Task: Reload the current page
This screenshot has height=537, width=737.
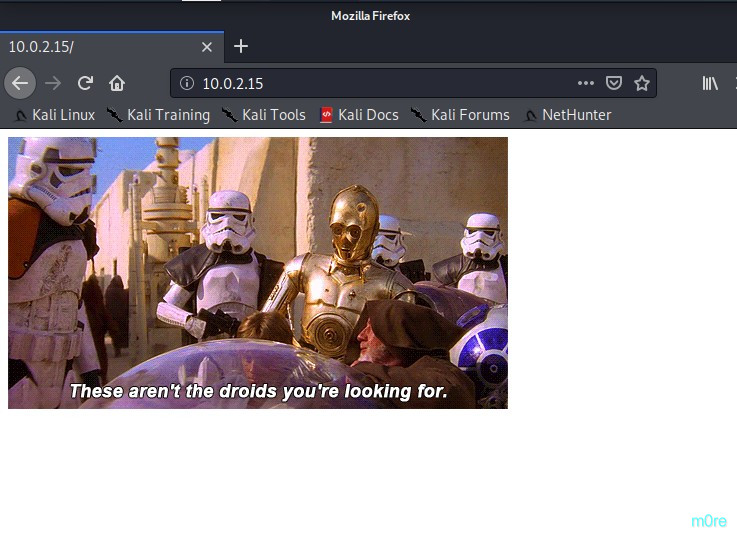Action: (85, 83)
